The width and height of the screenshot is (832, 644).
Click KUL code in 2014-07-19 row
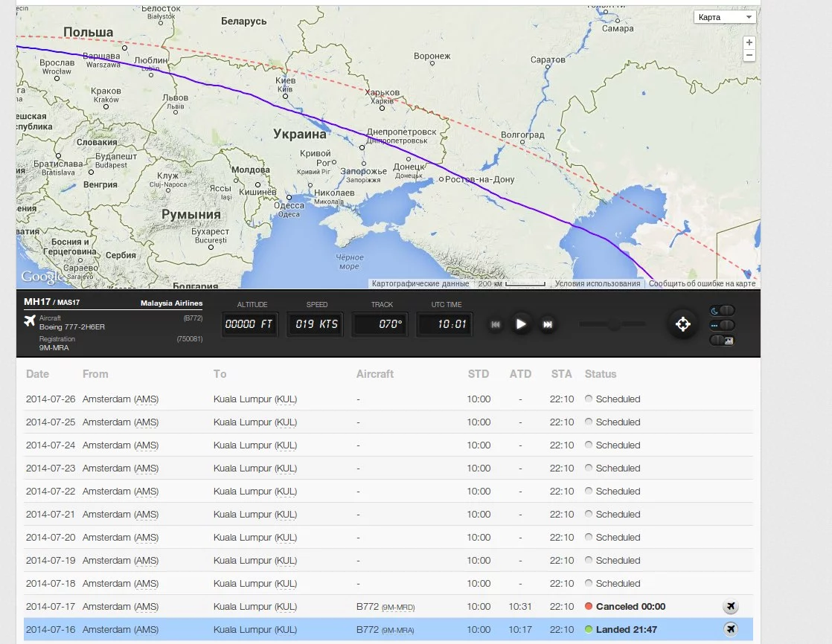click(x=286, y=561)
